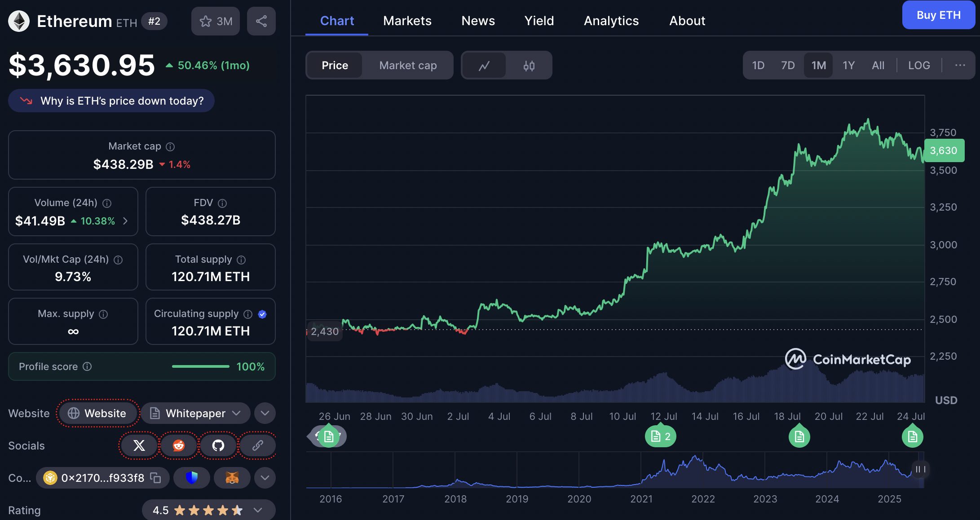Image resolution: width=980 pixels, height=520 pixels.
Task: Click the $438.27B FDV value
Action: coord(211,220)
